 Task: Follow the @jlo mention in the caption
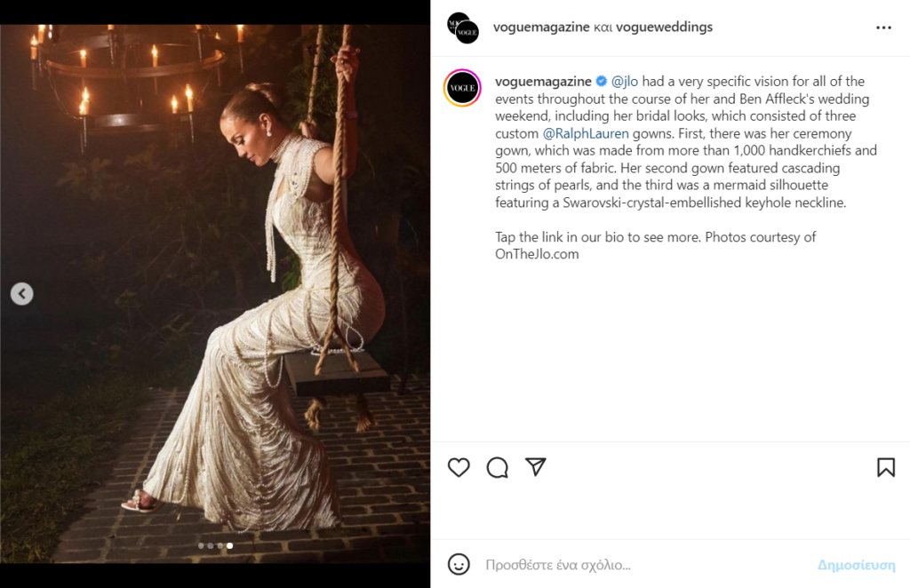click(x=625, y=82)
